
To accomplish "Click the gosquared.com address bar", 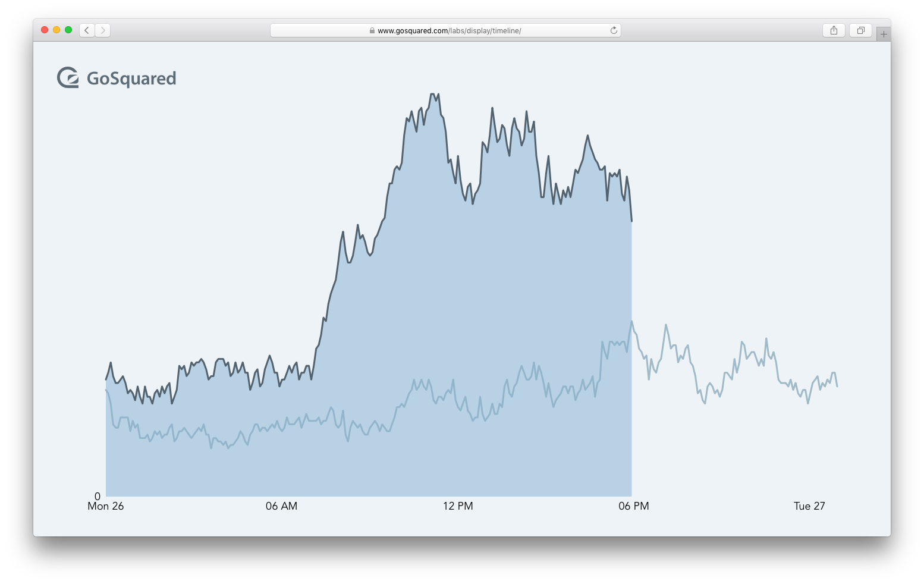I will click(x=445, y=30).
